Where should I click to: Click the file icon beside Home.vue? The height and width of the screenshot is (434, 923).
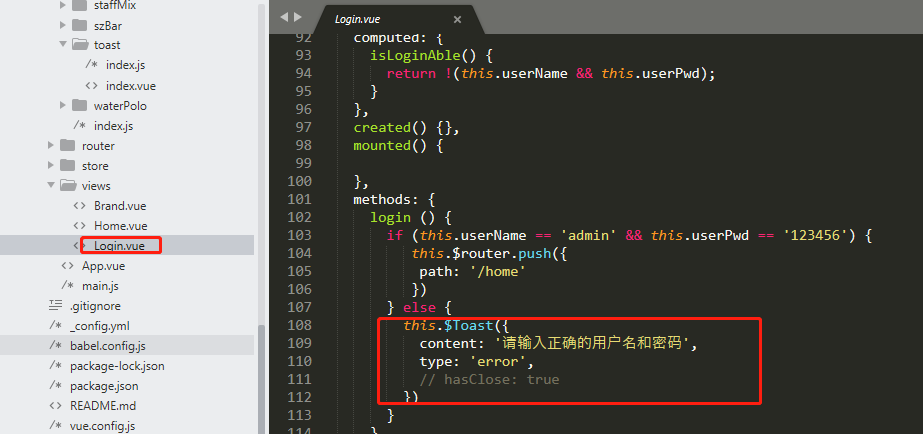(79, 226)
